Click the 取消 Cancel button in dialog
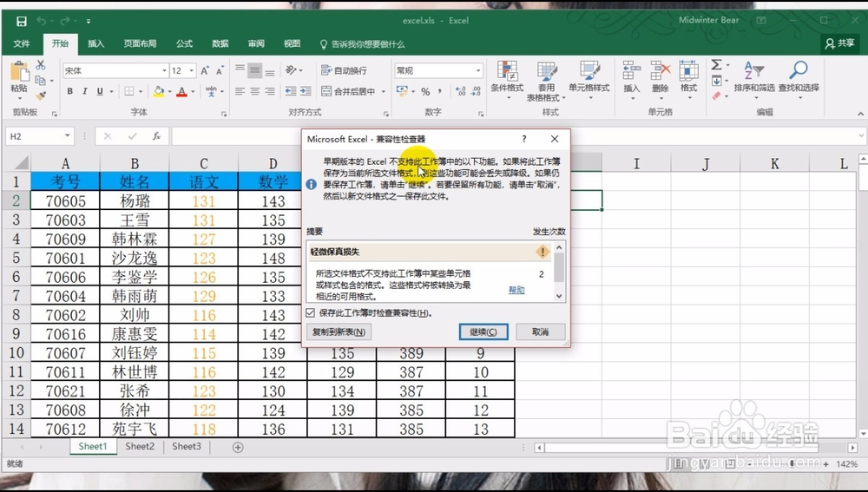 [540, 332]
